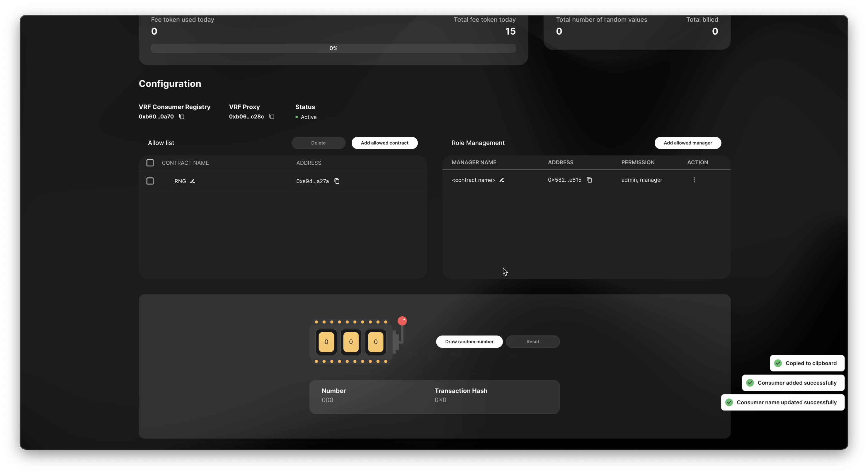
Task: Copy the VRF Proxy address
Action: click(x=272, y=117)
